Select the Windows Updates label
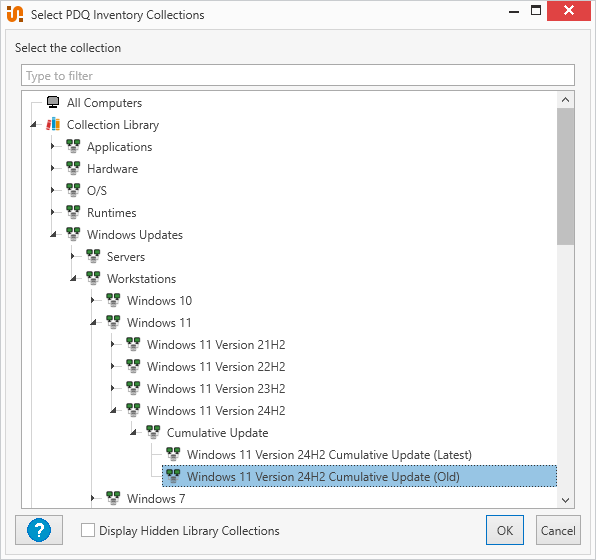596x560 pixels. (135, 235)
